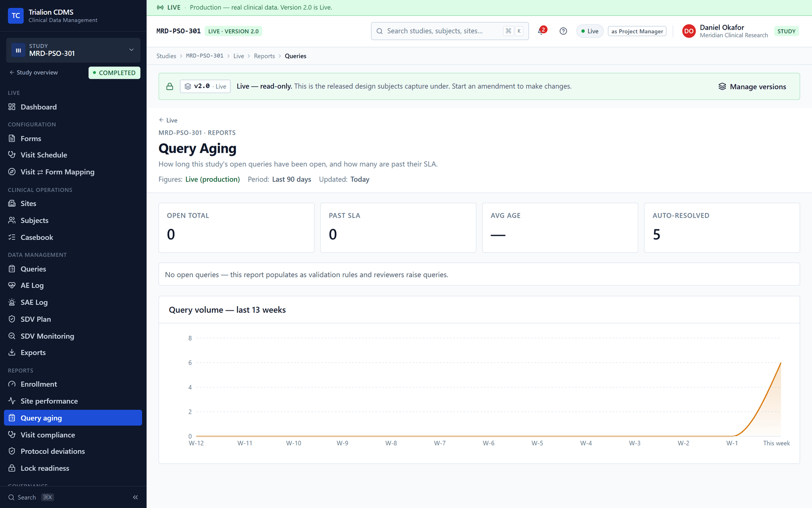Open the v2.0 Live version chip
This screenshot has width=812, height=508.
pos(205,86)
